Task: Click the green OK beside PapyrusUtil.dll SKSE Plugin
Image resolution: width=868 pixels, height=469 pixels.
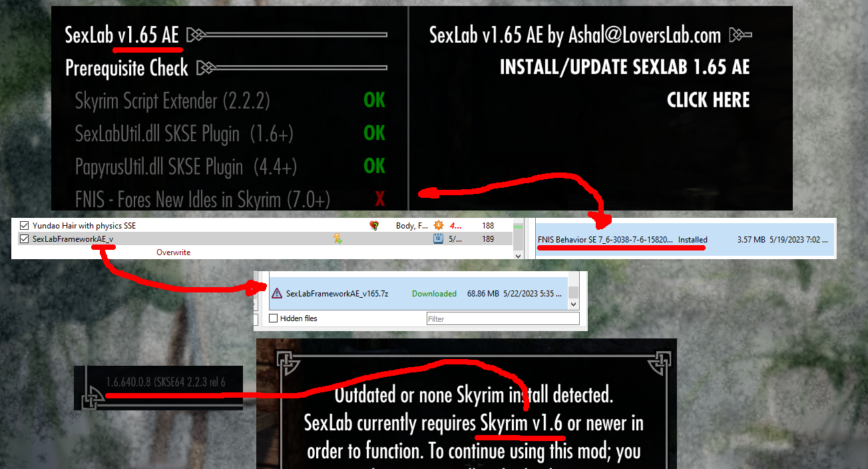Action: pyautogui.click(x=374, y=166)
